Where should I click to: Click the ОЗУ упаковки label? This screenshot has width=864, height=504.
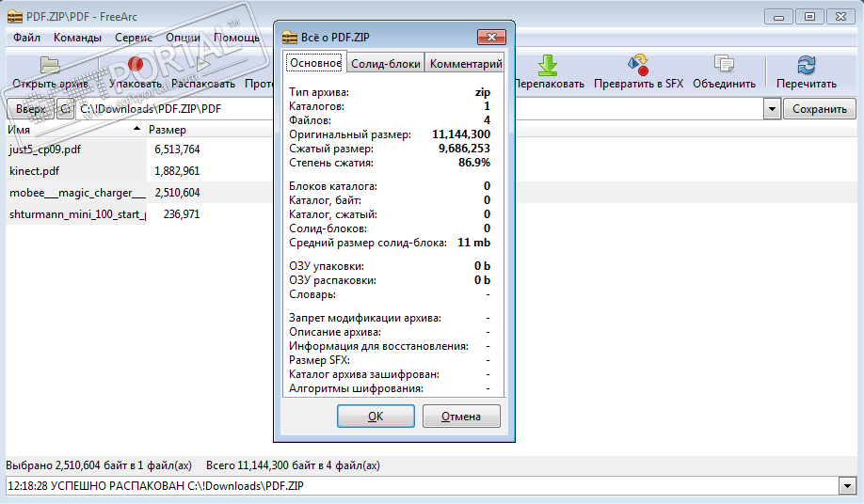coord(327,266)
